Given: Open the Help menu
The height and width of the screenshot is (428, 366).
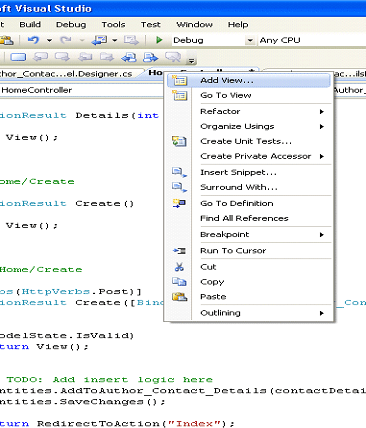Looking at the screenshot, I should [x=238, y=25].
